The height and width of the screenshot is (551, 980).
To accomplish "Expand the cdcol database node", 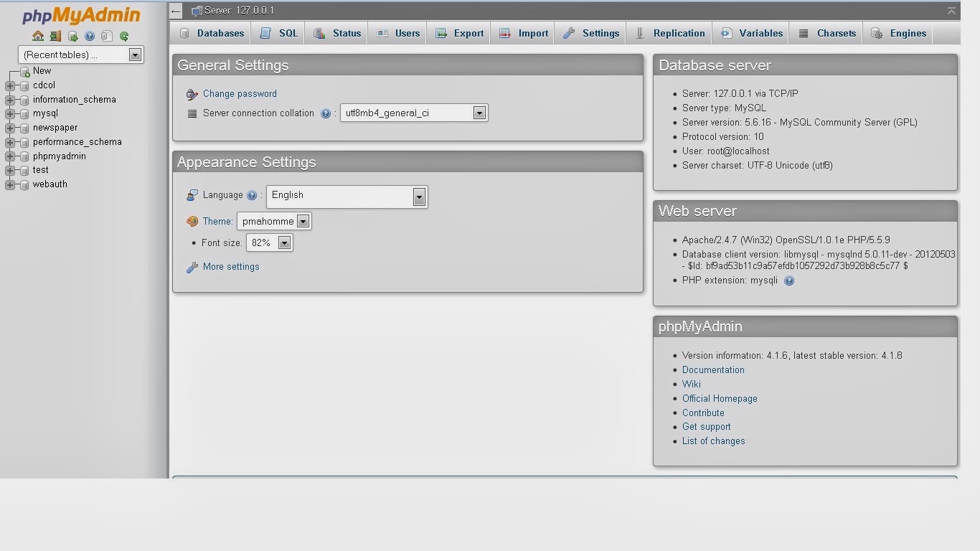I will 10,85.
